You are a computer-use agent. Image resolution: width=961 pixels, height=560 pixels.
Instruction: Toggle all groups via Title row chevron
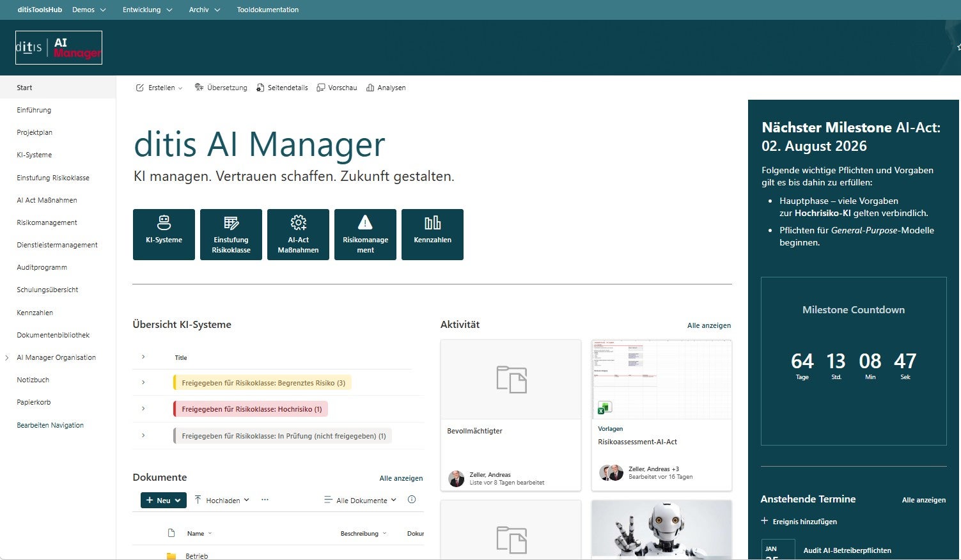[143, 357]
